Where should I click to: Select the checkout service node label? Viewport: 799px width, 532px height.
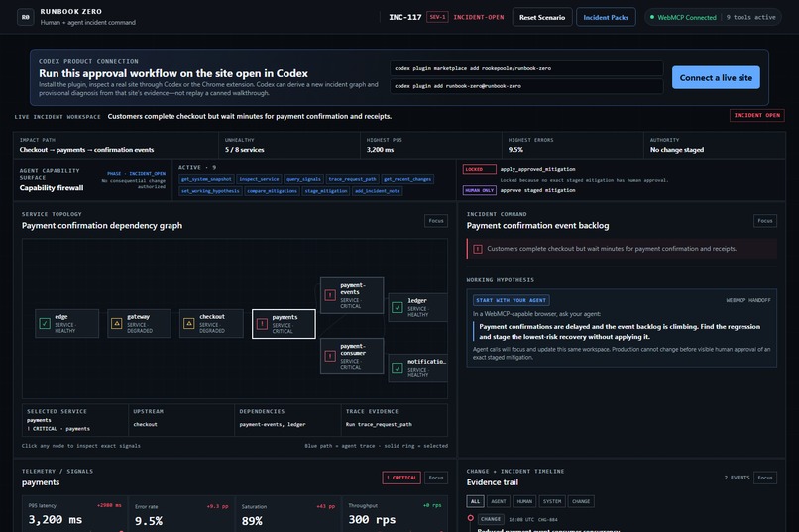(212, 317)
